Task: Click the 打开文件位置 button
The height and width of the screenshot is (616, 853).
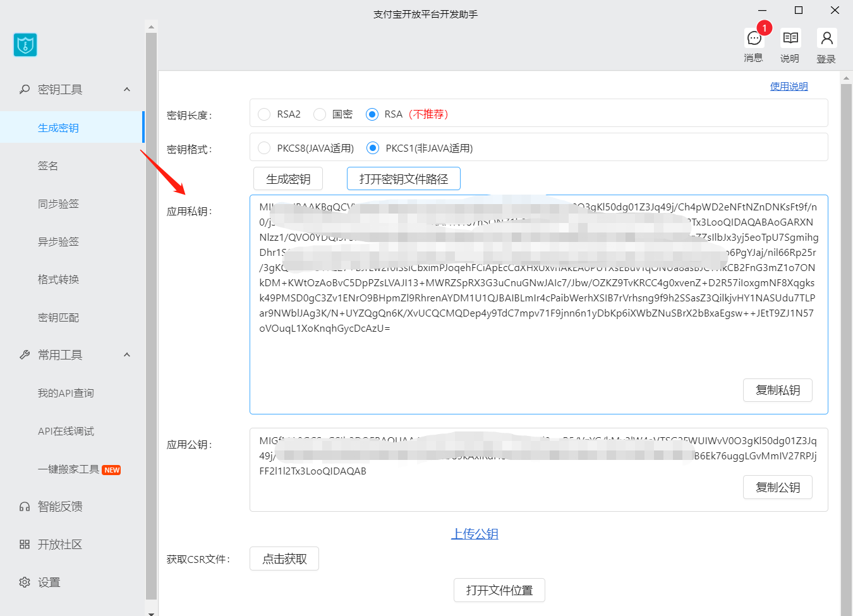Action: click(499, 590)
